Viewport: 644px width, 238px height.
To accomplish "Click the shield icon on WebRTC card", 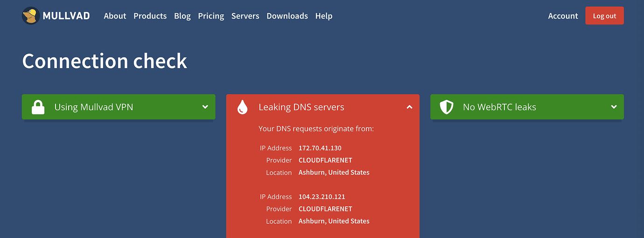I will (x=447, y=107).
